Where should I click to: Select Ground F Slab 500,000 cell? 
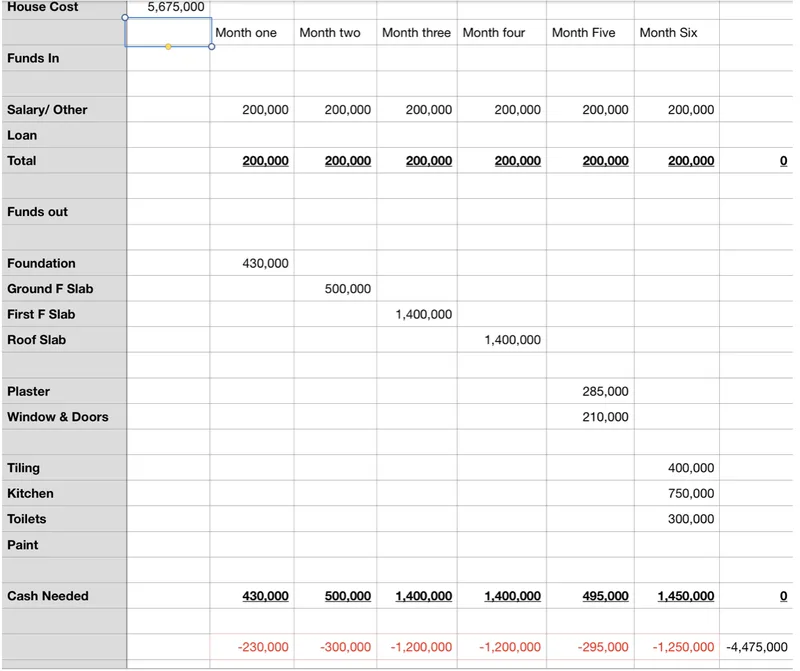tap(335, 289)
